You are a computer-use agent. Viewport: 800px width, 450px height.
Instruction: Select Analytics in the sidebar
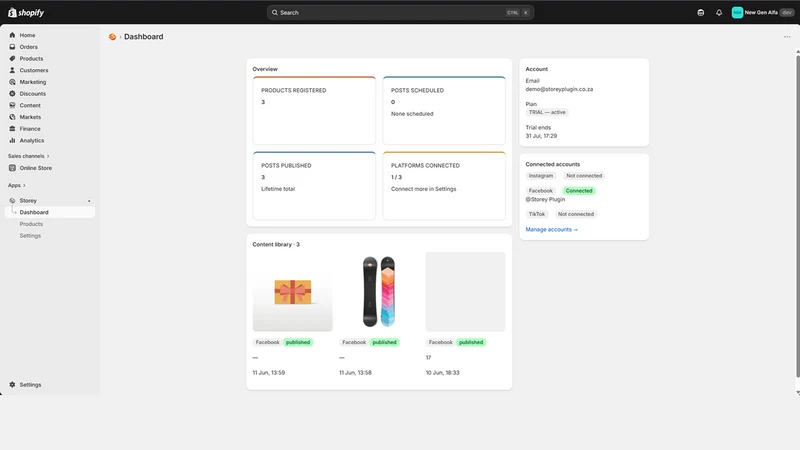coord(32,140)
